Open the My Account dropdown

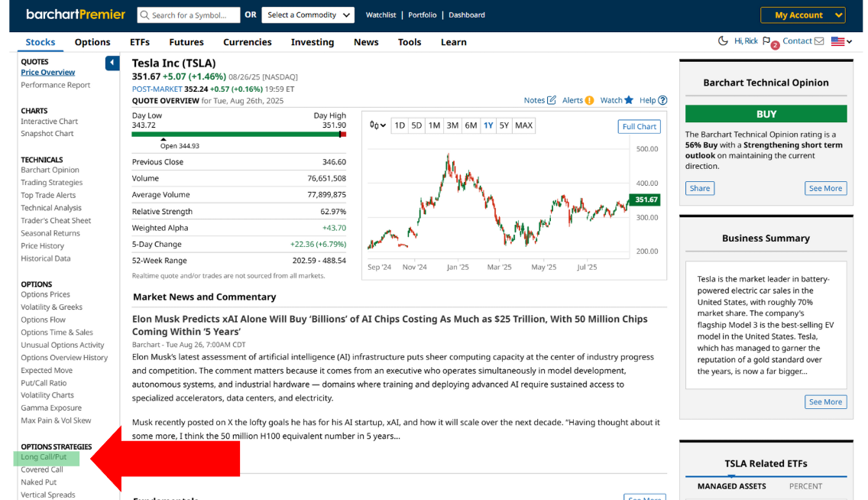click(803, 15)
